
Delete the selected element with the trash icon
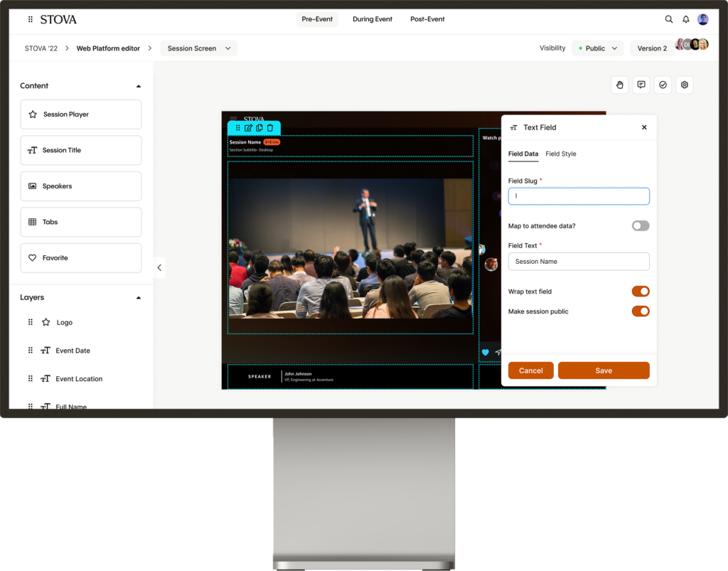tap(270, 127)
